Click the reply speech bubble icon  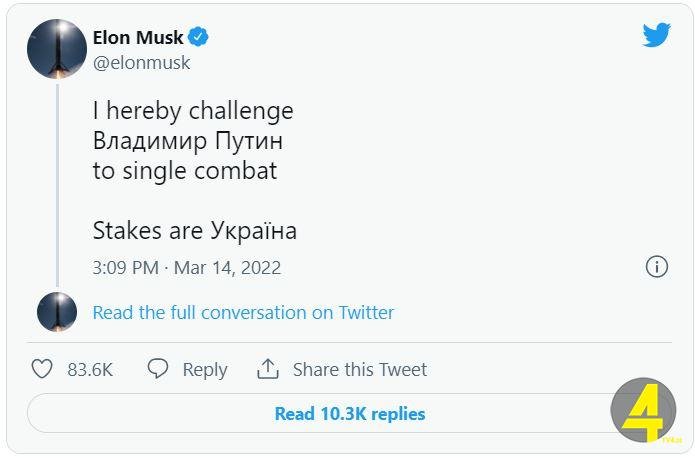(x=158, y=369)
